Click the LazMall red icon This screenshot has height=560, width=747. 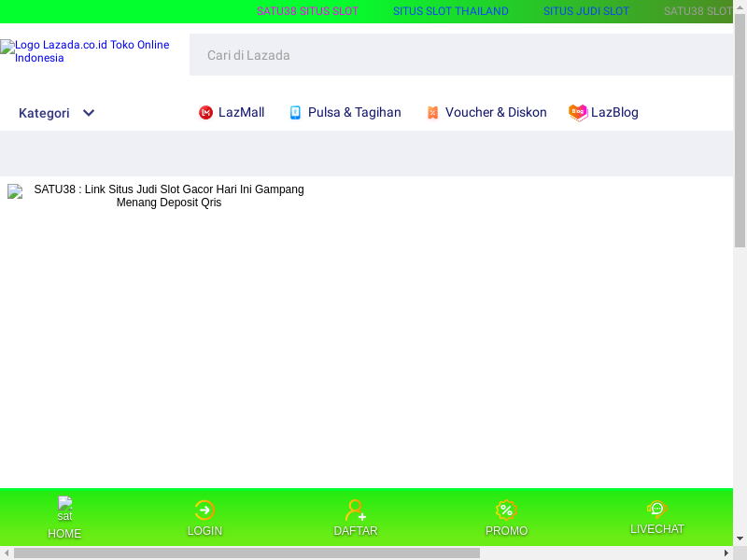pyautogui.click(x=205, y=113)
